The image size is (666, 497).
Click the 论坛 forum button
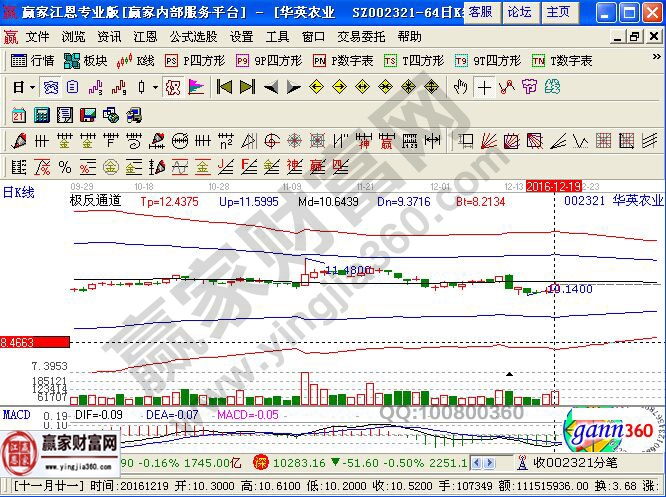[x=519, y=12]
